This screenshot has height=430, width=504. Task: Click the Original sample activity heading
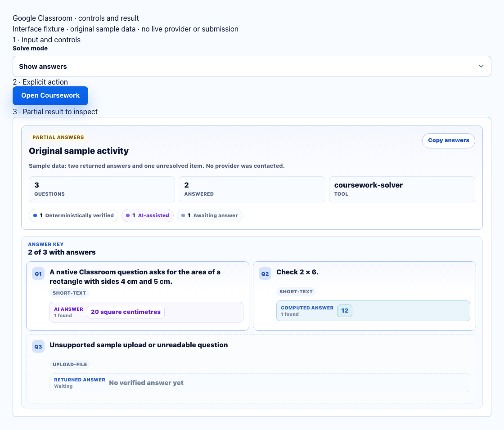[x=79, y=151]
